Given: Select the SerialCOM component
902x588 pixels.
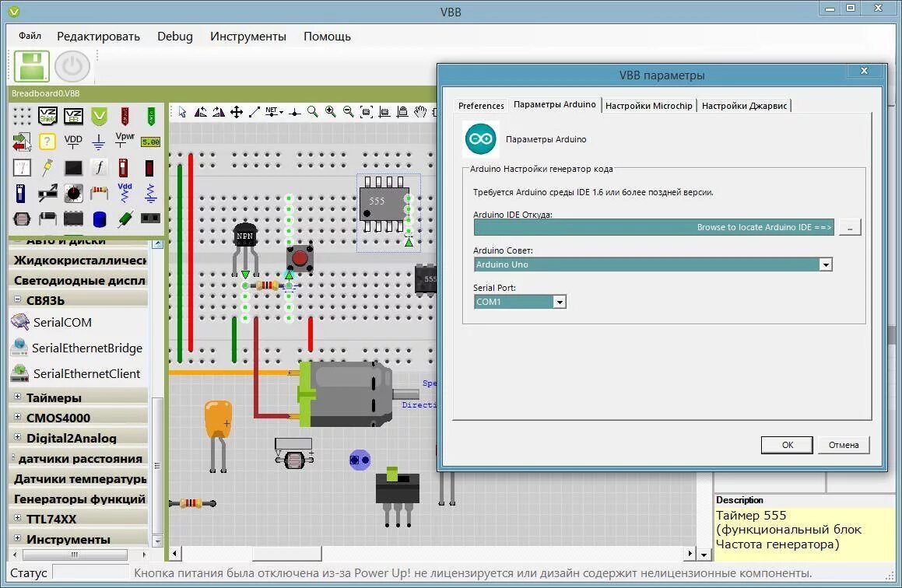Looking at the screenshot, I should 62,323.
